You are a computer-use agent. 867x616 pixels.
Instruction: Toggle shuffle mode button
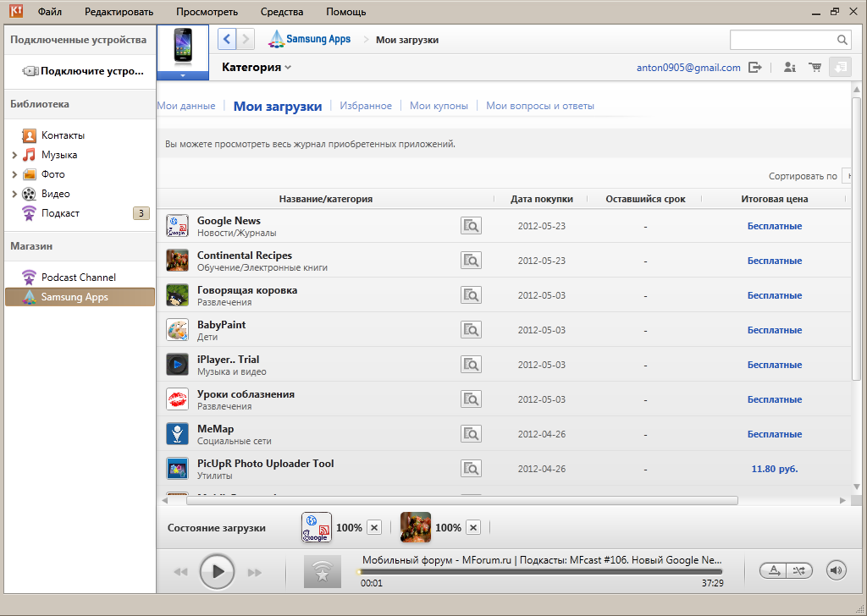(x=799, y=570)
